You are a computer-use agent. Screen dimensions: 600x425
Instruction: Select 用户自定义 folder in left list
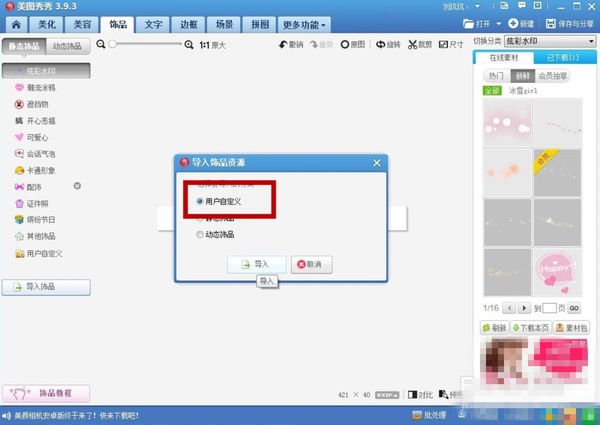click(39, 253)
